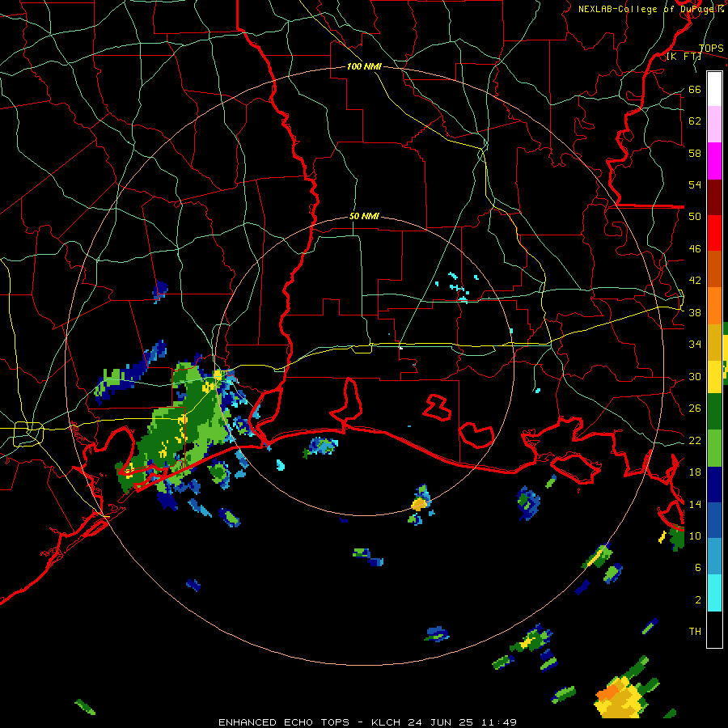Select the 10 scale value

695,535
